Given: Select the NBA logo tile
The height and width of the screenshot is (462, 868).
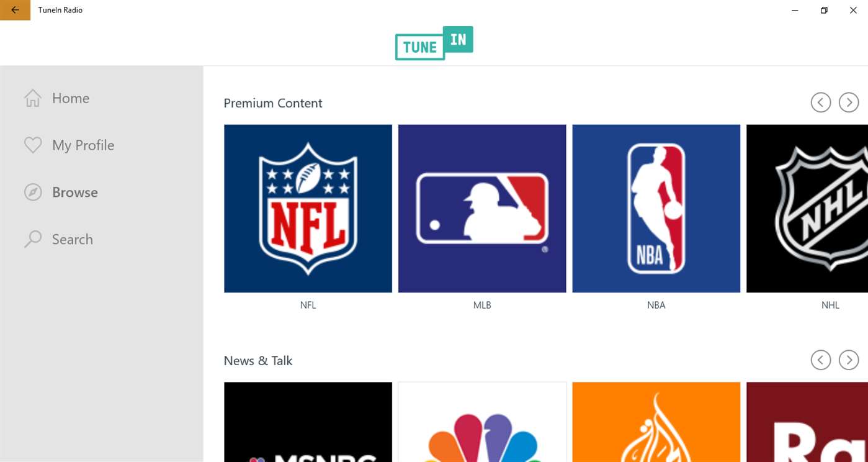Looking at the screenshot, I should [656, 209].
